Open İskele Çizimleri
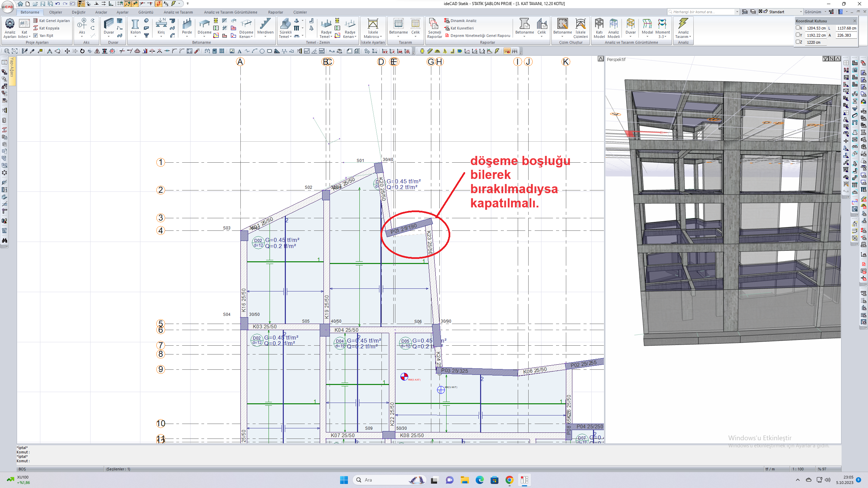Image resolution: width=868 pixels, height=488 pixels. point(580,28)
